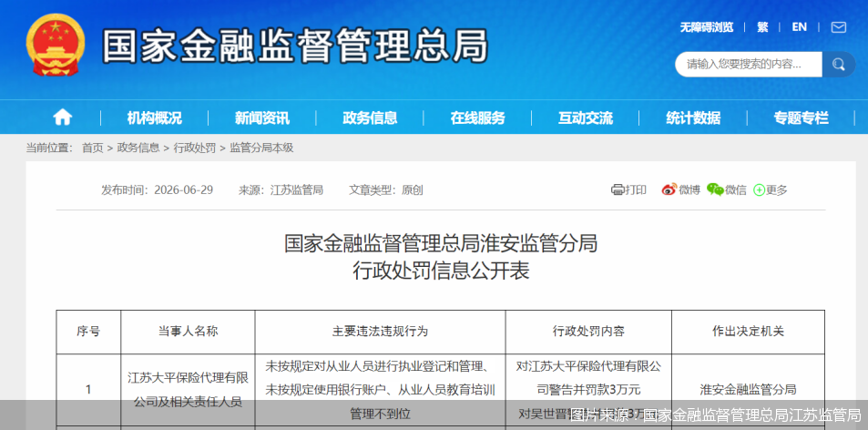Click the article title 淮安监管分局 line
The height and width of the screenshot is (430, 868).
(x=441, y=243)
